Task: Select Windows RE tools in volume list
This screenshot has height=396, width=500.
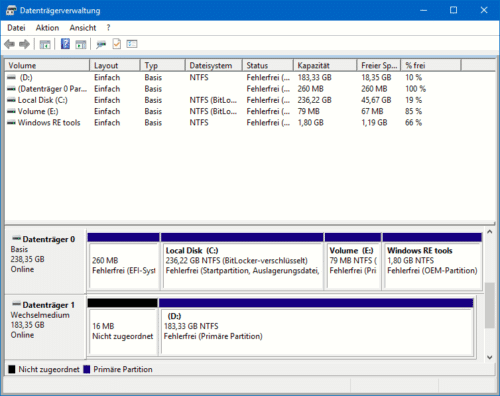Action: [x=49, y=123]
